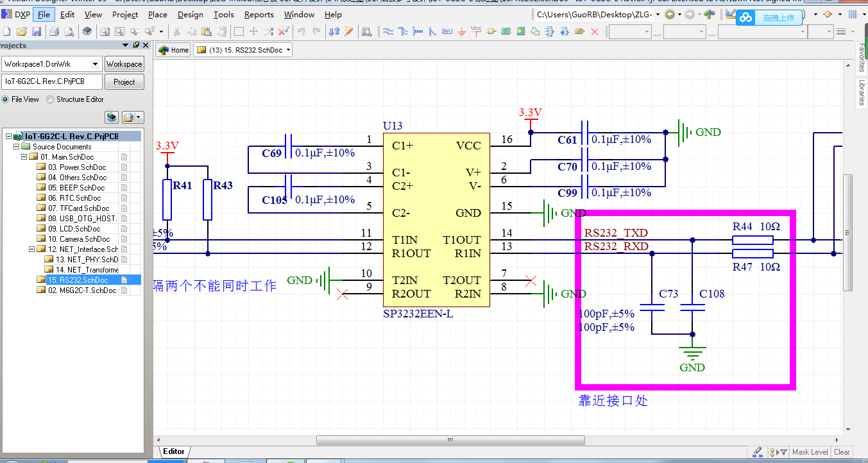This screenshot has width=868, height=463.
Task: Click the Zoom Area icon
Action: (x=119, y=31)
